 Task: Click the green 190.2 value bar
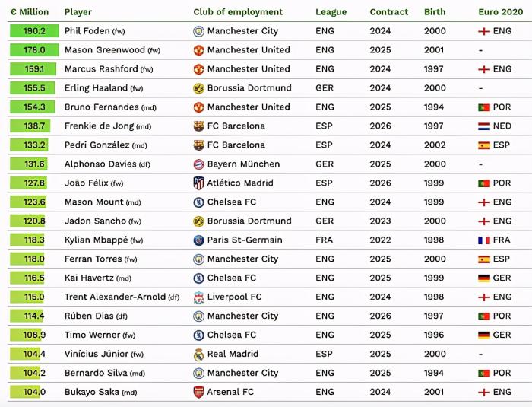coord(30,31)
